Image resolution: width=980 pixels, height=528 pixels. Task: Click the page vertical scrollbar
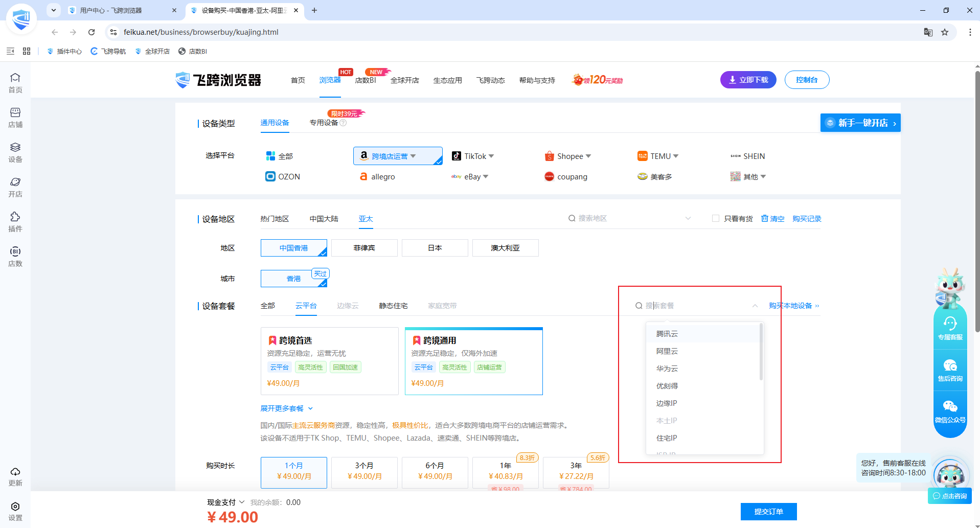click(977, 202)
